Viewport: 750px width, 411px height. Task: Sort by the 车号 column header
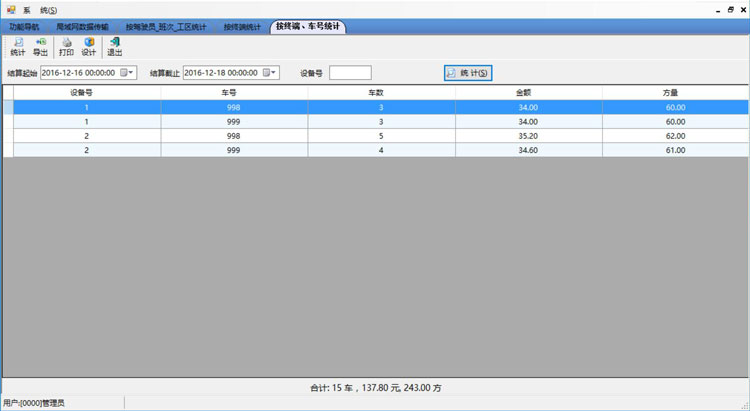click(234, 92)
